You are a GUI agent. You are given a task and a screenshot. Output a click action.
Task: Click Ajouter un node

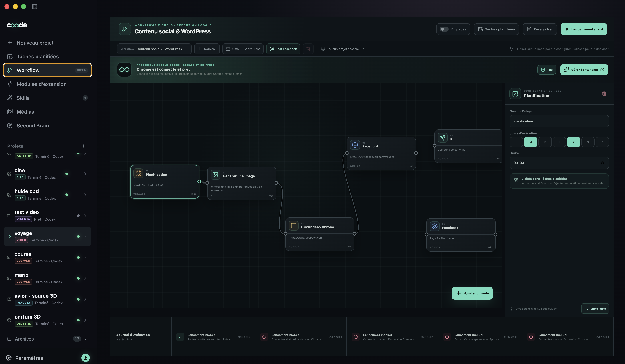pos(472,293)
